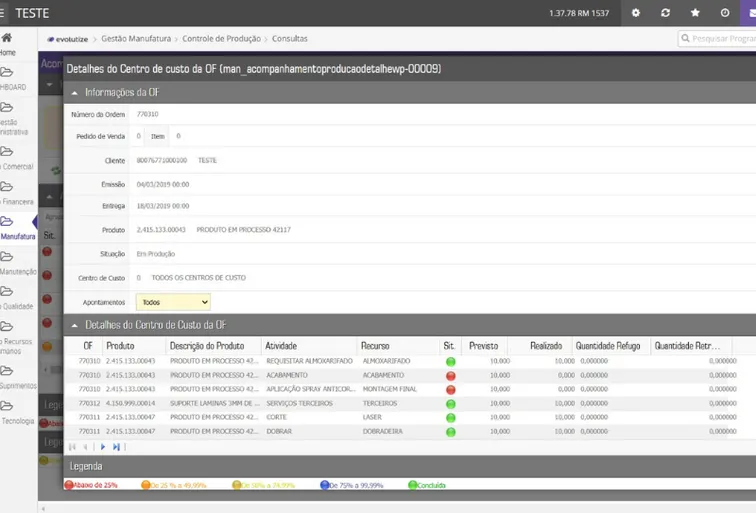Viewport: 756px width, 513px height.
Task: Sort by Descrição do Produto column header
Action: click(207, 346)
